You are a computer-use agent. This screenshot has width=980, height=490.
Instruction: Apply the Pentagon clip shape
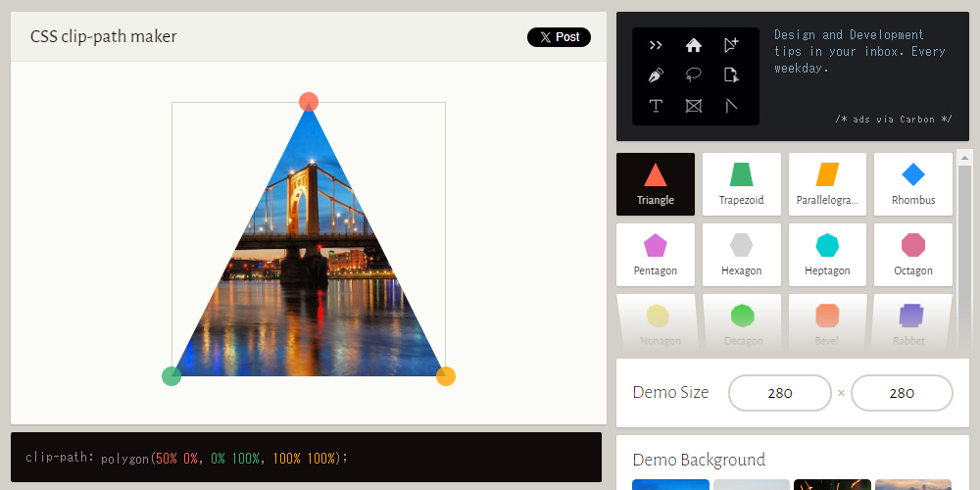pyautogui.click(x=656, y=255)
